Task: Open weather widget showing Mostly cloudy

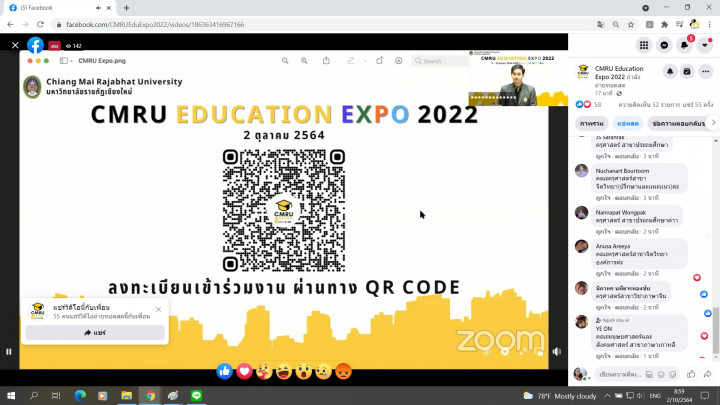Action: pos(560,396)
